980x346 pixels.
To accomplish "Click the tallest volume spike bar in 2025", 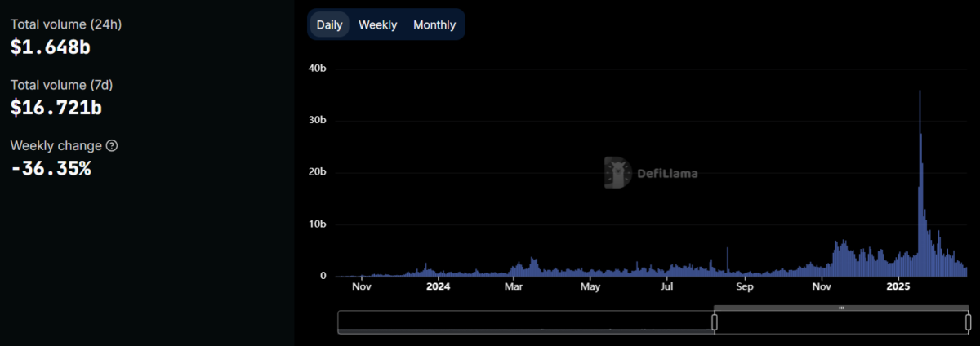I will (x=920, y=184).
